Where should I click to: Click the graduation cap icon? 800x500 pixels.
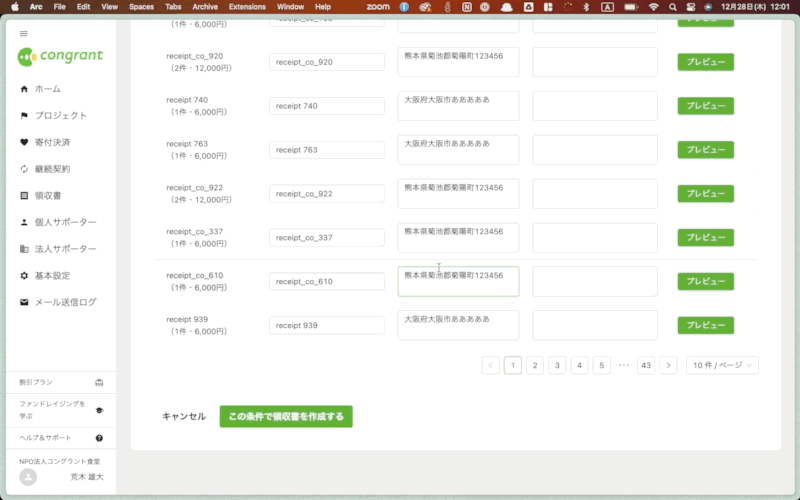[99, 410]
